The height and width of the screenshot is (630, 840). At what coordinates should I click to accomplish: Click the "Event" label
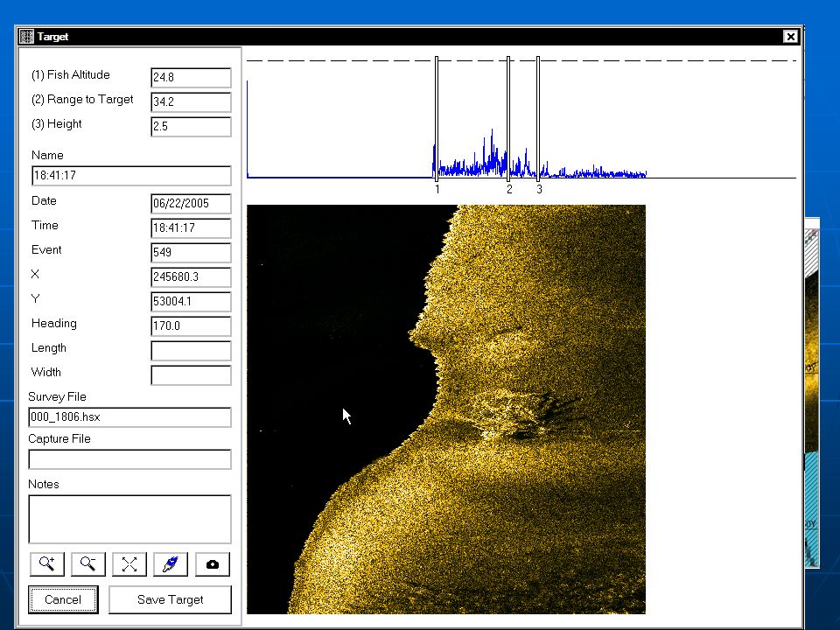coord(46,249)
